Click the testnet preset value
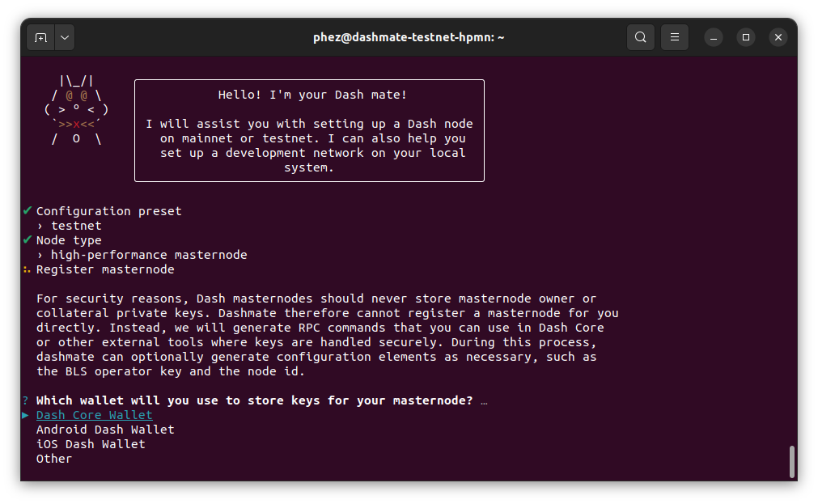 (x=76, y=226)
